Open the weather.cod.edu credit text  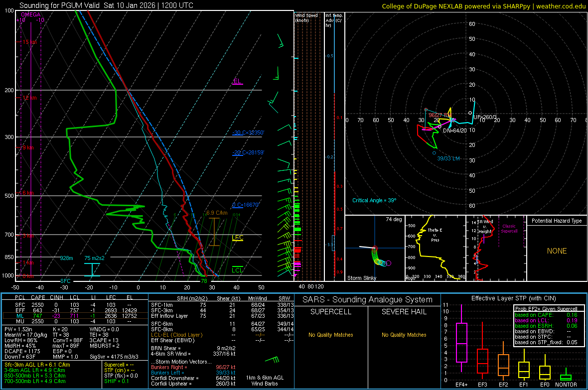point(561,6)
